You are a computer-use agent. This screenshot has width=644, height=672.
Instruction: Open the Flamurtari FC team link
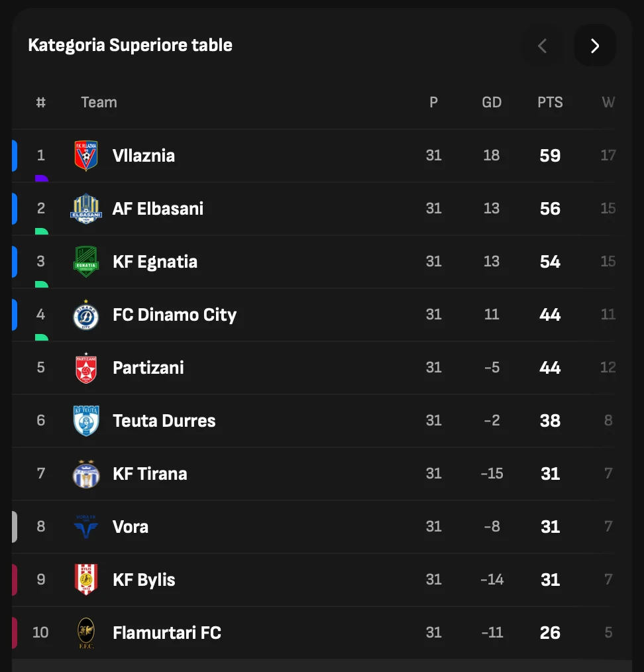(x=167, y=633)
